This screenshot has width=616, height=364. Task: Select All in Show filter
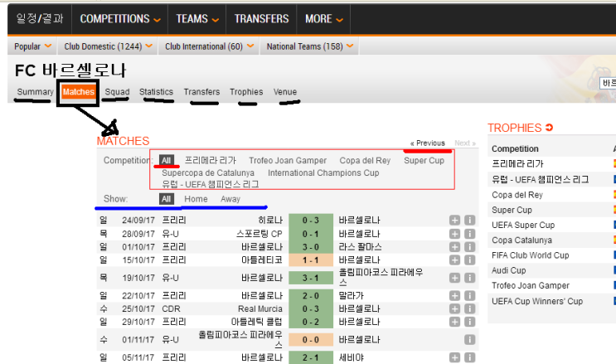(166, 199)
